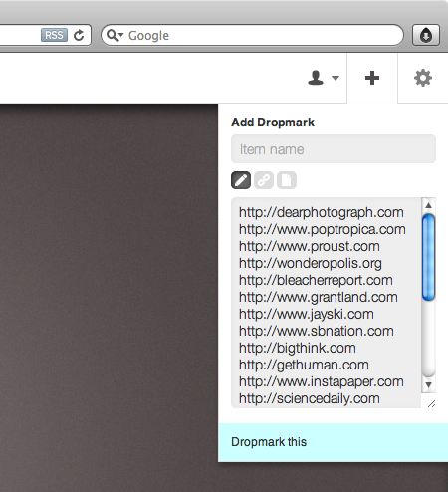Click the plus add-item tab
448x492 pixels.
point(372,78)
